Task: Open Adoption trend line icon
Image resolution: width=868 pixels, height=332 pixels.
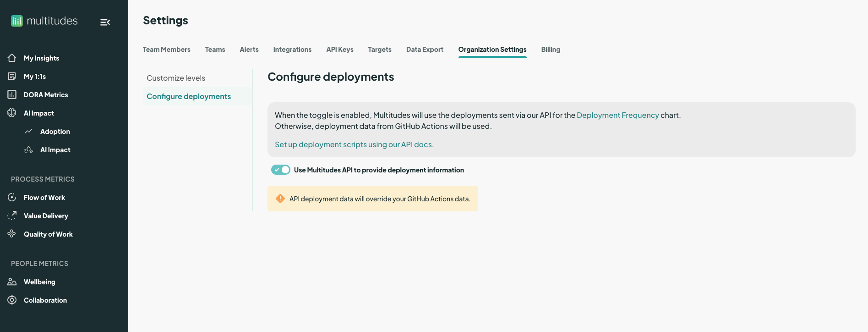Action: (x=28, y=131)
